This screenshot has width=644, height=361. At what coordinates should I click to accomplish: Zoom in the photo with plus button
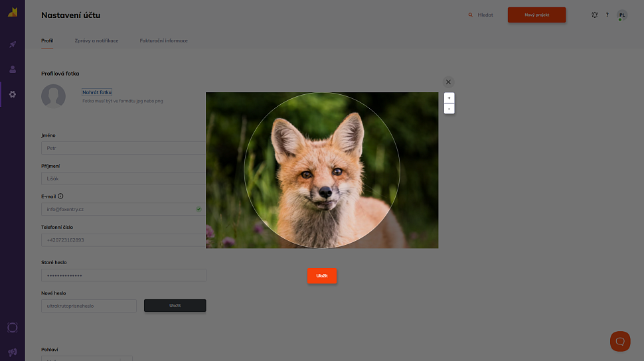pyautogui.click(x=449, y=98)
